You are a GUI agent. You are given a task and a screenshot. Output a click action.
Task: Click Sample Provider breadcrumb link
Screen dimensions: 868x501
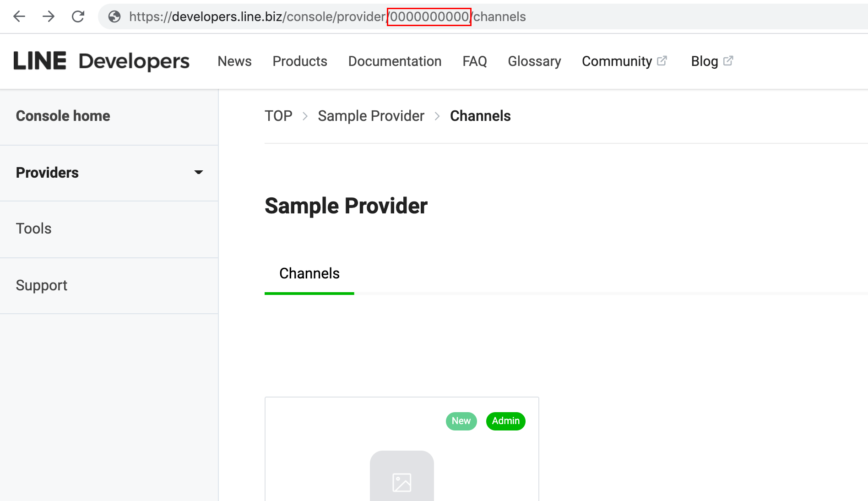click(x=371, y=116)
